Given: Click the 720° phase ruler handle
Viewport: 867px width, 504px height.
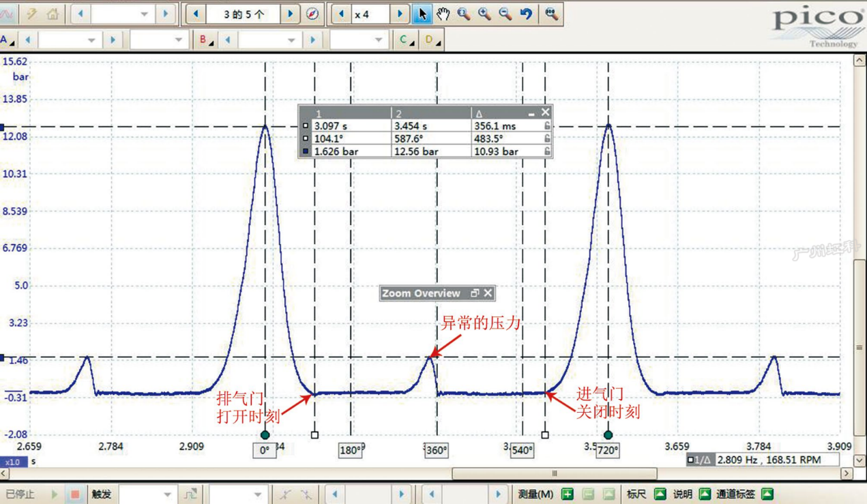Looking at the screenshot, I should 608,434.
